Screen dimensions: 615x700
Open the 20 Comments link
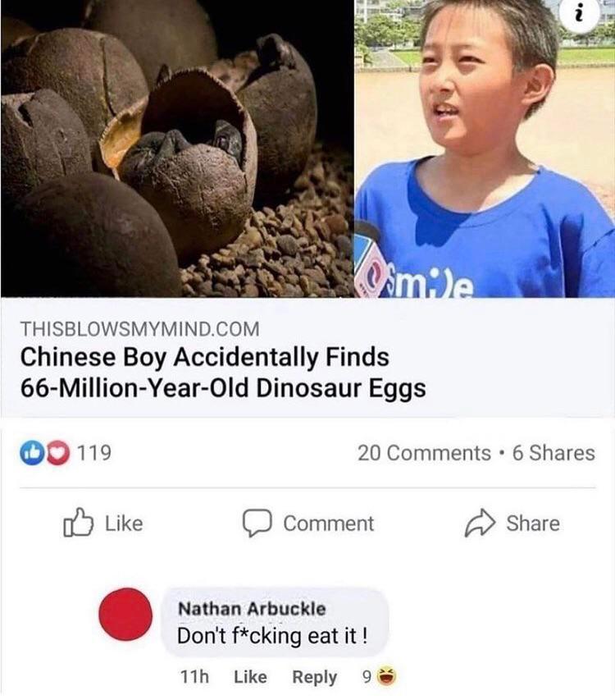tap(424, 453)
